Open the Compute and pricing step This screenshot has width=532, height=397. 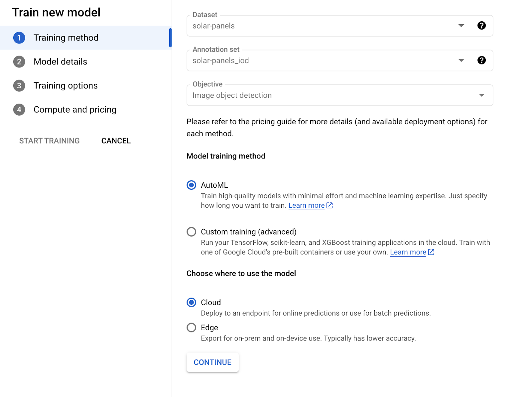(x=75, y=110)
